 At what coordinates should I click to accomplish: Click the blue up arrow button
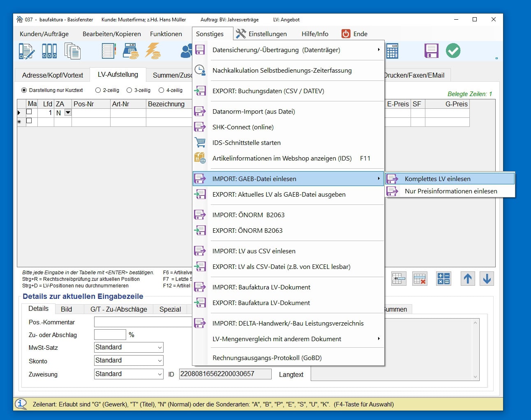click(467, 279)
